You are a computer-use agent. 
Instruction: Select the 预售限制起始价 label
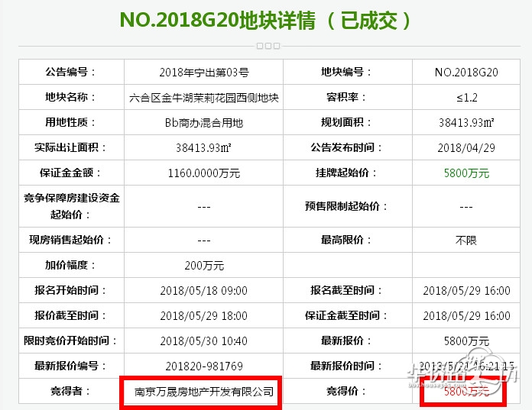tap(347, 206)
